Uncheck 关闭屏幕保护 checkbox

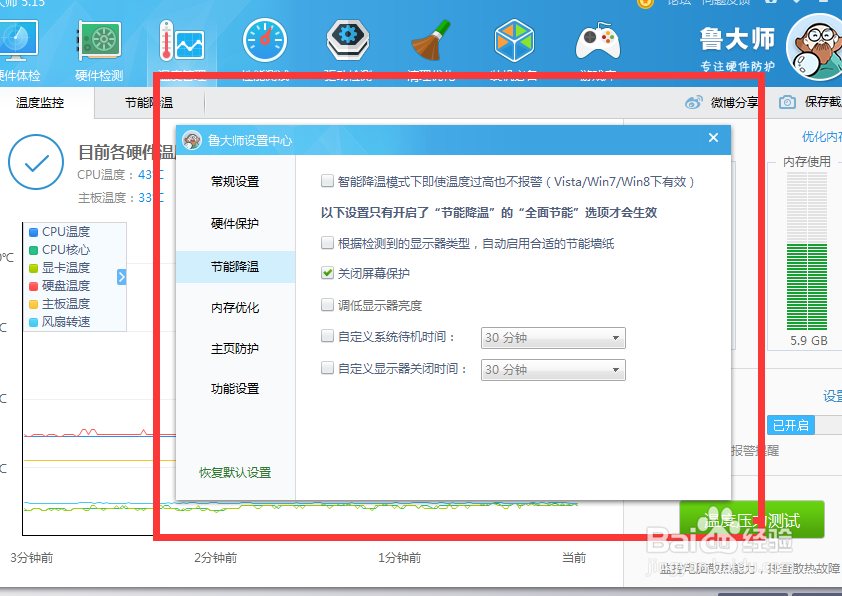point(327,273)
